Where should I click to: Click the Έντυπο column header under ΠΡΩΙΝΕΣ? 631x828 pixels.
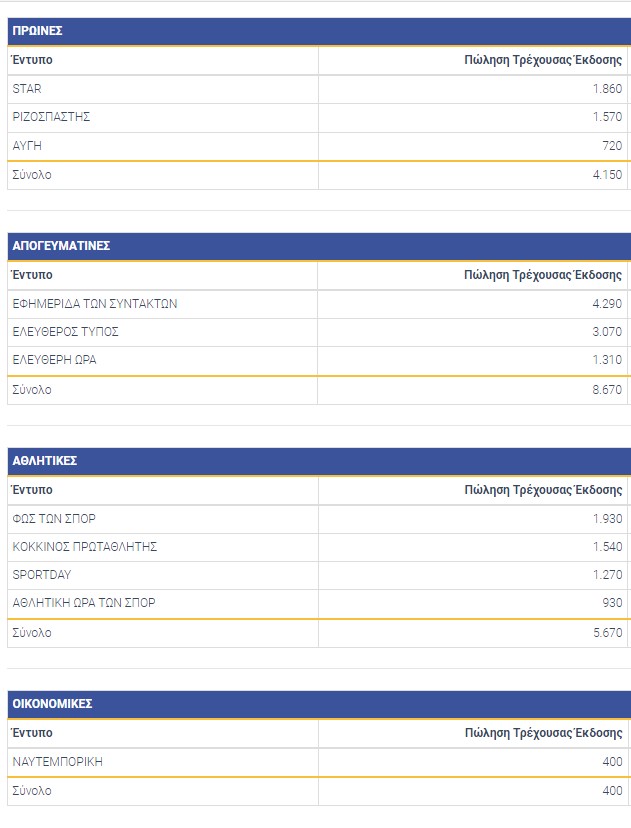[x=32, y=60]
